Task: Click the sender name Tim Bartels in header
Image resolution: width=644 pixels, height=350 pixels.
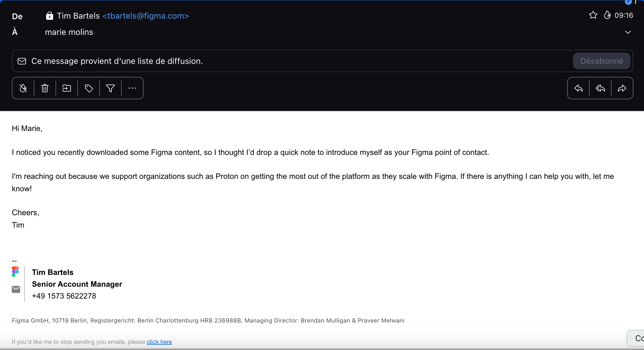Action: coord(78,16)
